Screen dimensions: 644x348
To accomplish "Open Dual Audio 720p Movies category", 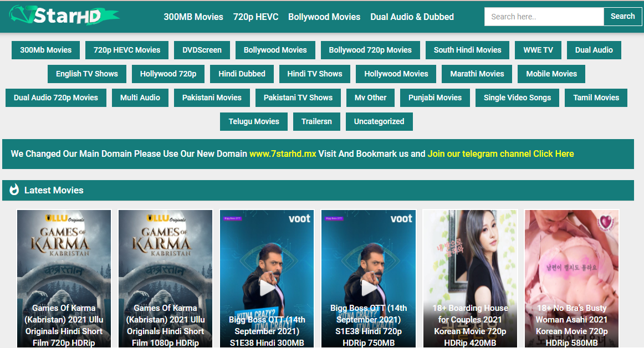I will tap(56, 98).
